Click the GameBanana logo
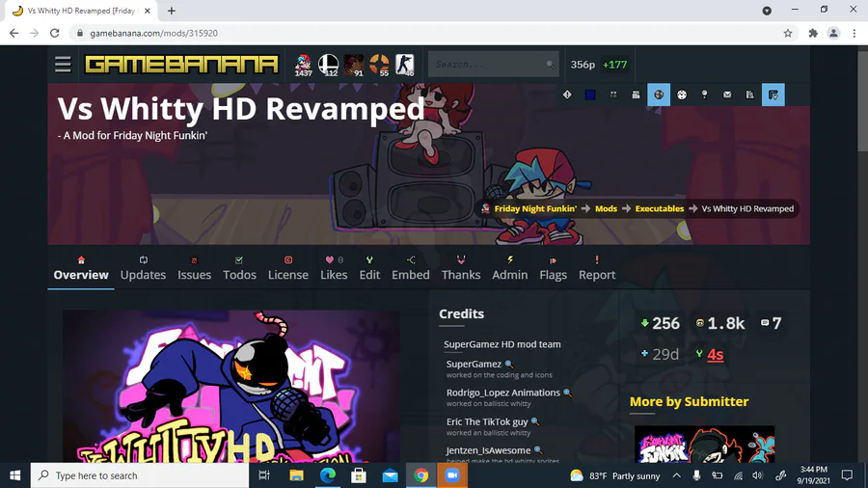Screen dimensions: 868x488 [181, 65]
